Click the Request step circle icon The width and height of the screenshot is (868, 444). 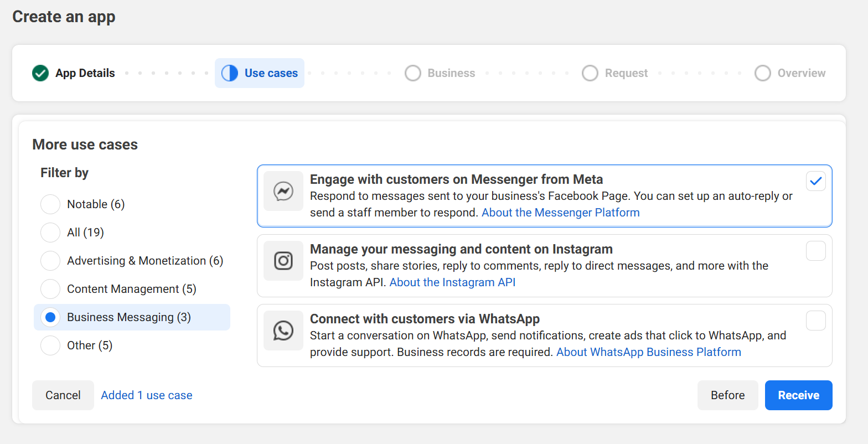coord(590,73)
